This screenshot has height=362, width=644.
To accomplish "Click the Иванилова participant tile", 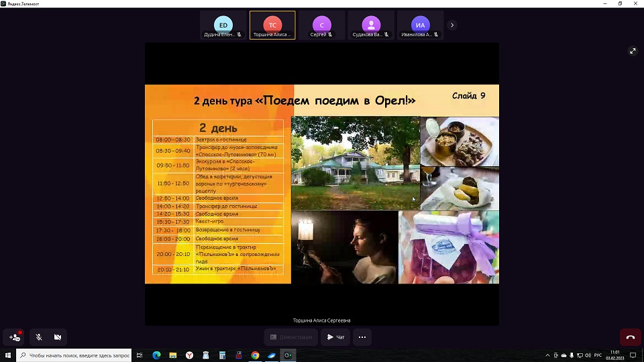I will (x=420, y=25).
